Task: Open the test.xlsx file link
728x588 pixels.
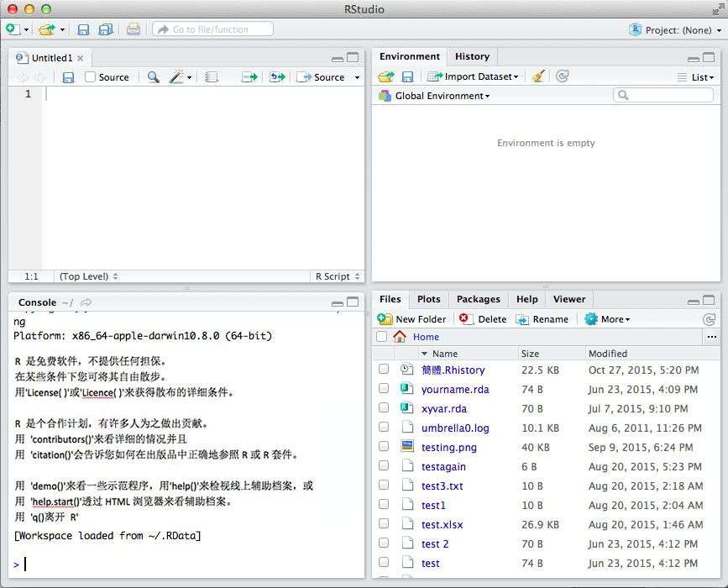Action: [x=442, y=525]
